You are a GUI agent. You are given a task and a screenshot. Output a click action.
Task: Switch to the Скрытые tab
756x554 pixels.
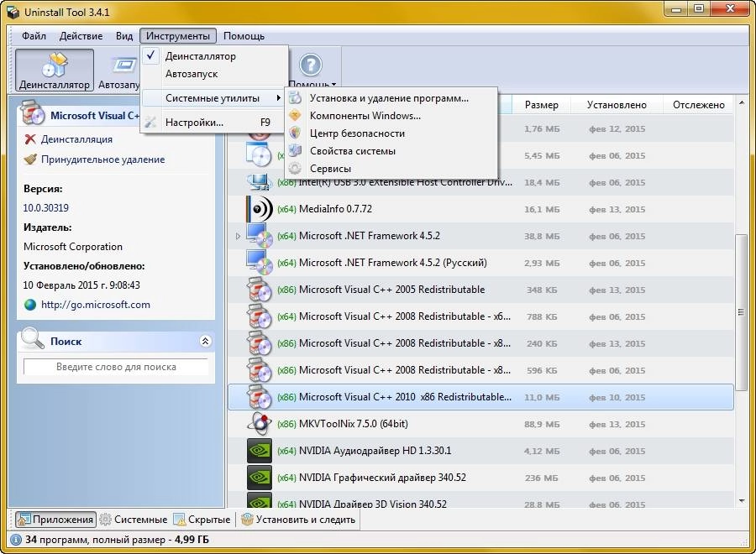(x=202, y=520)
